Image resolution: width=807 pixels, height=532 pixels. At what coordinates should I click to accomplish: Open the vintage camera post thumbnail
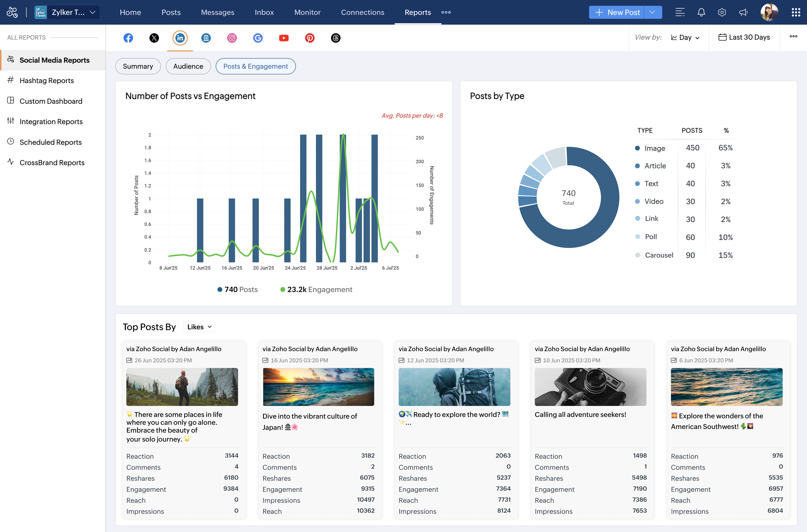click(590, 387)
